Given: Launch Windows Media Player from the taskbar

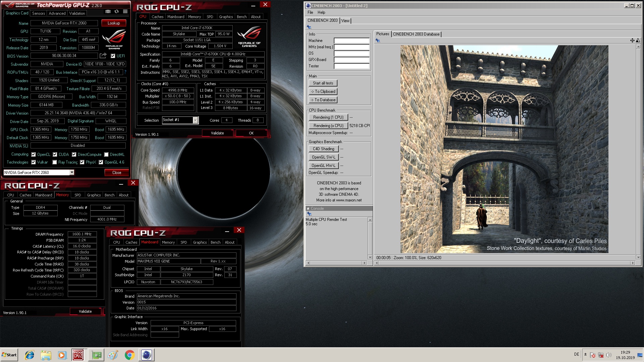Looking at the screenshot, I should (x=62, y=355).
